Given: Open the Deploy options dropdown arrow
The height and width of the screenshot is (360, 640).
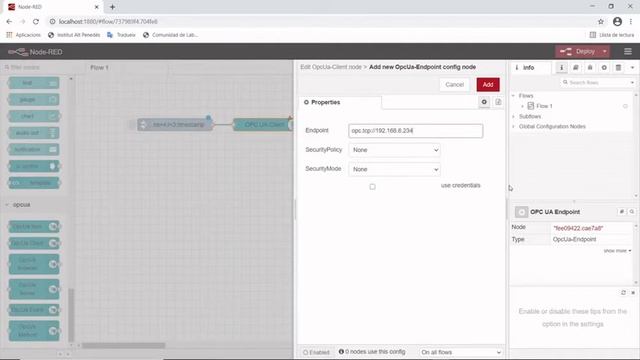Looking at the screenshot, I should pos(605,51).
